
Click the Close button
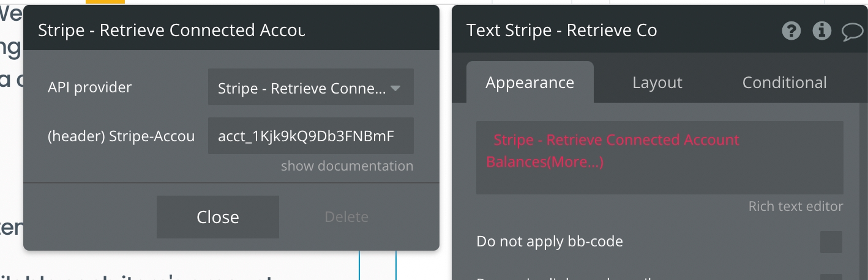pyautogui.click(x=218, y=216)
